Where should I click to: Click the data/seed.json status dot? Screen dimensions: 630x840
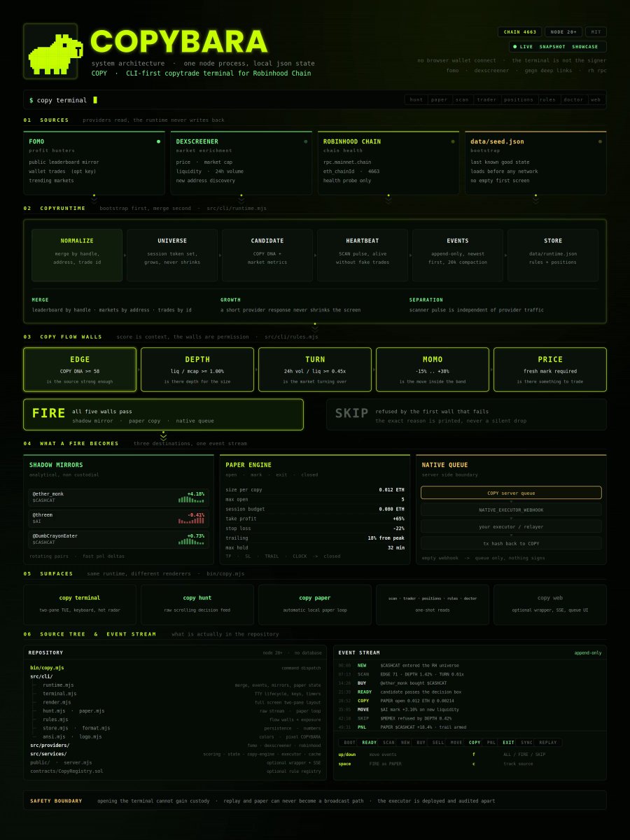tap(600, 141)
